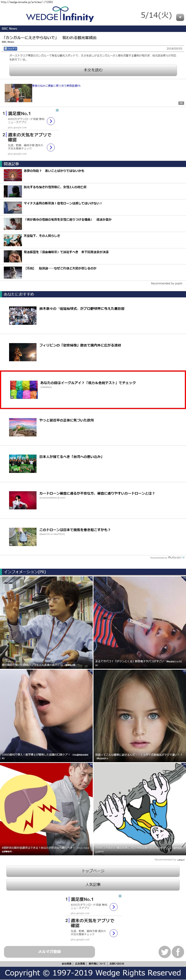Open フィリピンの「慰安婦像」撤去 article
186x980 pixels.
pos(80,345)
